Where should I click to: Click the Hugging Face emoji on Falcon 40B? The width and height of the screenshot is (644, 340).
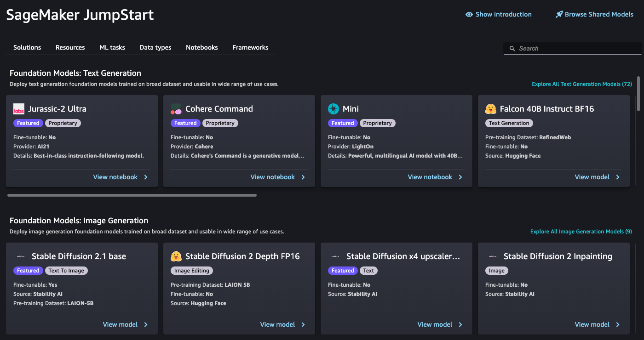[x=491, y=109]
